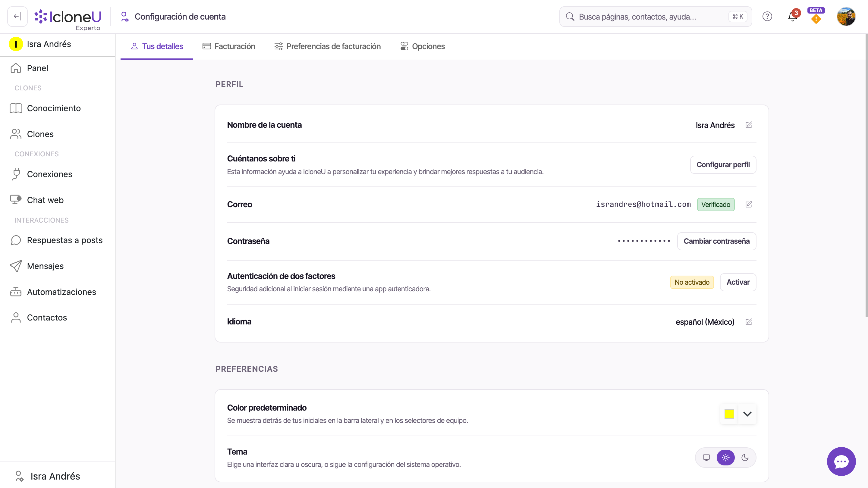The height and width of the screenshot is (488, 868).
Task: Open Chat web in the sidebar
Action: [58, 200]
